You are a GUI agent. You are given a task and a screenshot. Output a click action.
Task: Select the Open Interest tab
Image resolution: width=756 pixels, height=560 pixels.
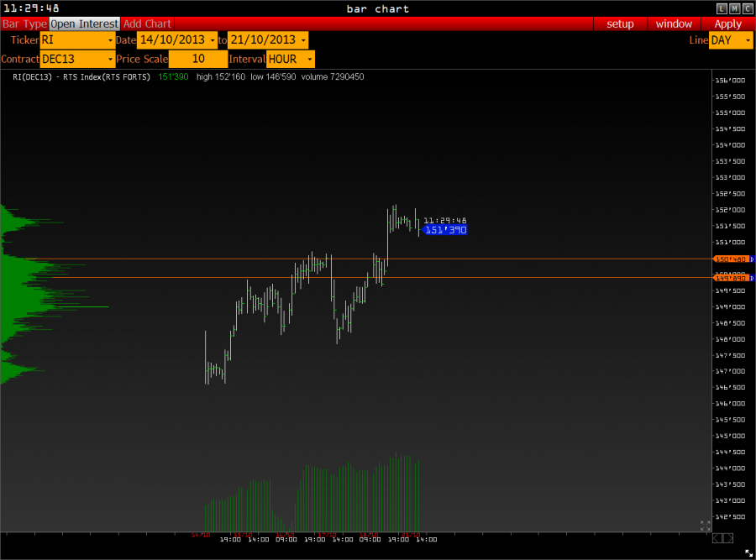[x=84, y=24]
